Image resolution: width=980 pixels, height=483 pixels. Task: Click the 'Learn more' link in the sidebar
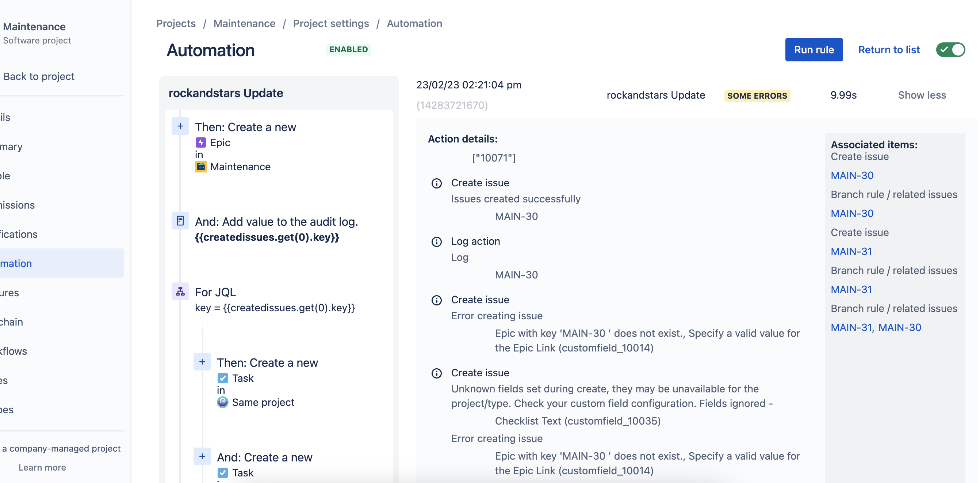42,467
